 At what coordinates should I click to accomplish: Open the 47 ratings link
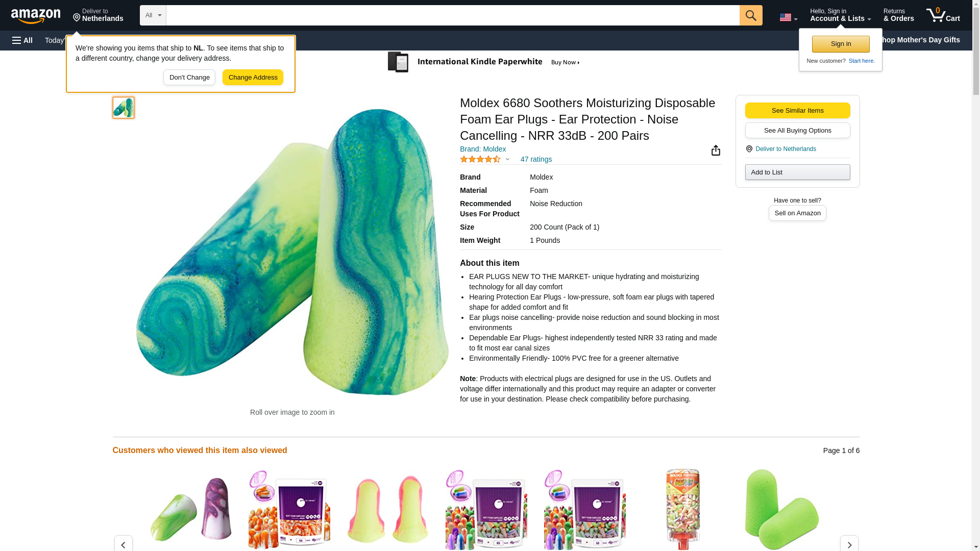pyautogui.click(x=536, y=159)
